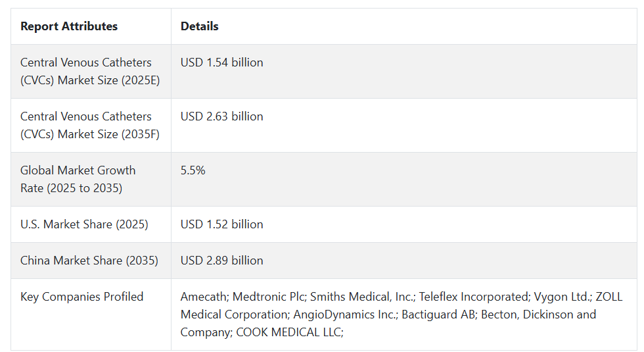Screen dimensions: 644x352
Task: Select the Global Market Growth Rate label
Action: click(x=78, y=179)
